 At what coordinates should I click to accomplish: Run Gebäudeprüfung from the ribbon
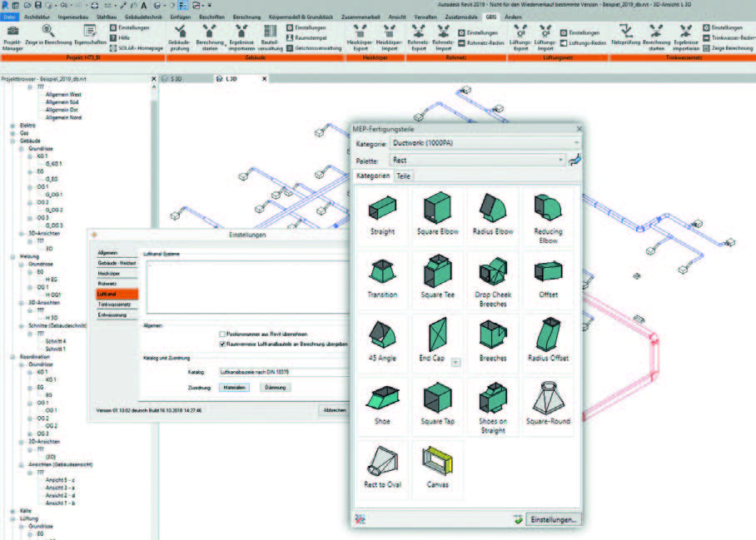pyautogui.click(x=179, y=38)
